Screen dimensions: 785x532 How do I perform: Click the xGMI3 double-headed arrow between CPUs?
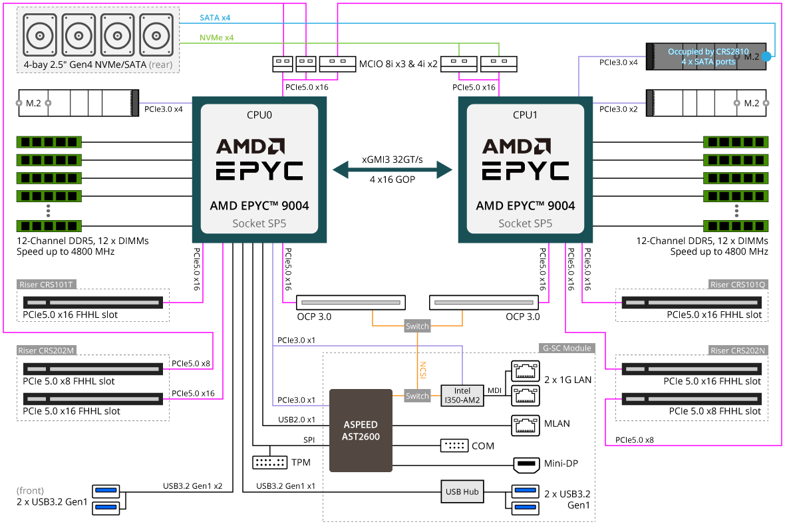coord(392,169)
